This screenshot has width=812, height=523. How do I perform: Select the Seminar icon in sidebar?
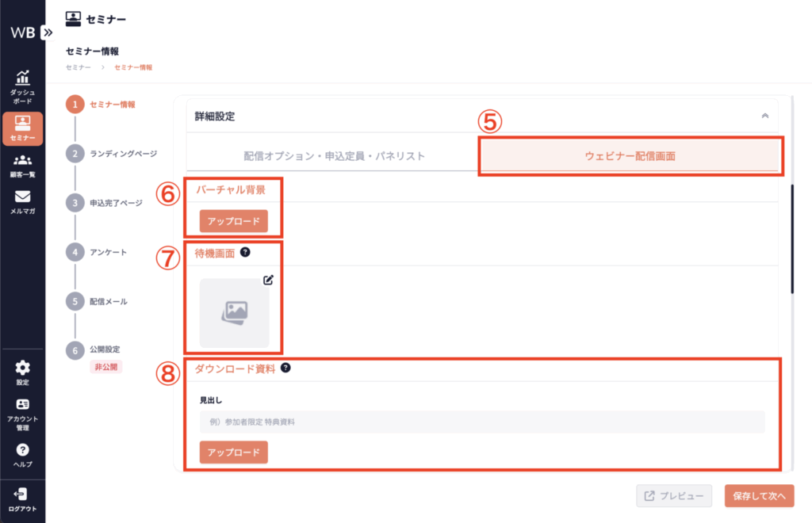(22, 123)
